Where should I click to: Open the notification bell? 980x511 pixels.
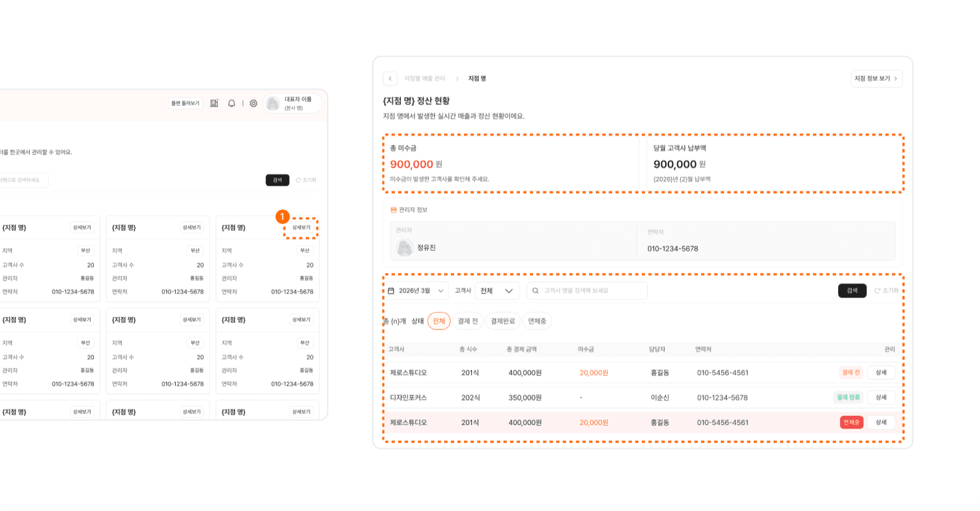(x=232, y=103)
